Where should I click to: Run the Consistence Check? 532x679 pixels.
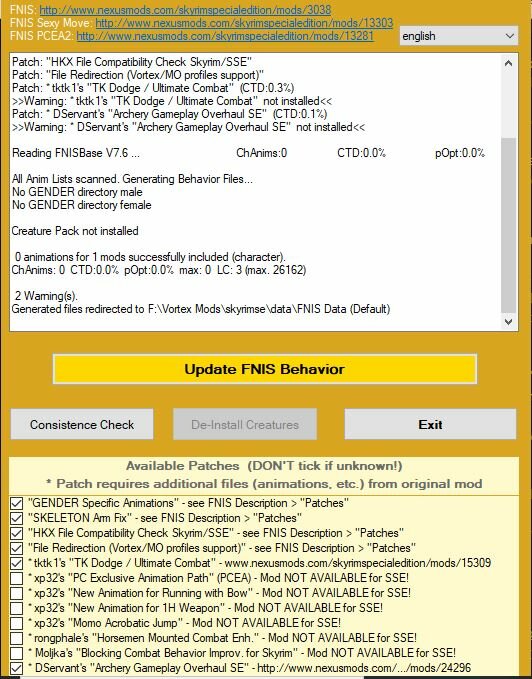(82, 424)
